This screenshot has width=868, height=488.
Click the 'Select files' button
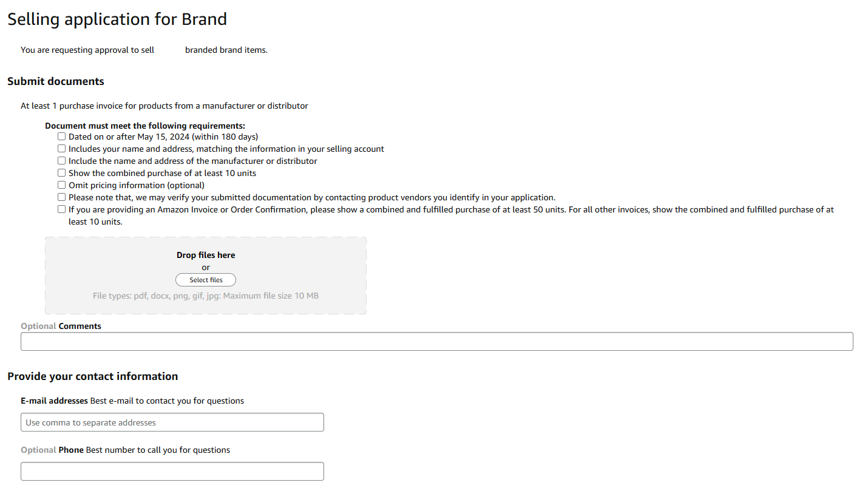tap(206, 280)
